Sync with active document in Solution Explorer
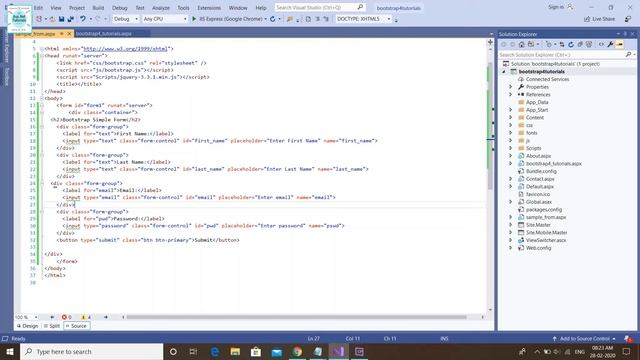 coord(562,44)
